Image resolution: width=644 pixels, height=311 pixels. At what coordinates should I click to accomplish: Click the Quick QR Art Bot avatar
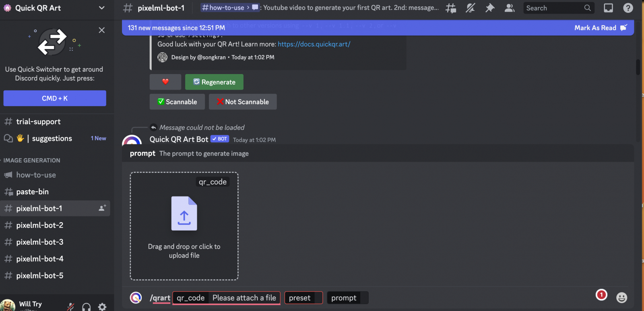pos(132,140)
